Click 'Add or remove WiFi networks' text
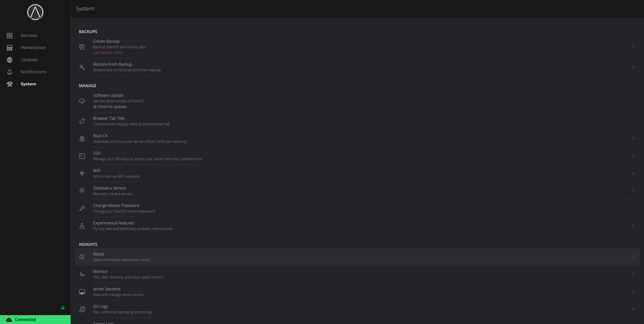Viewport: 644px width, 324px height. click(x=116, y=176)
